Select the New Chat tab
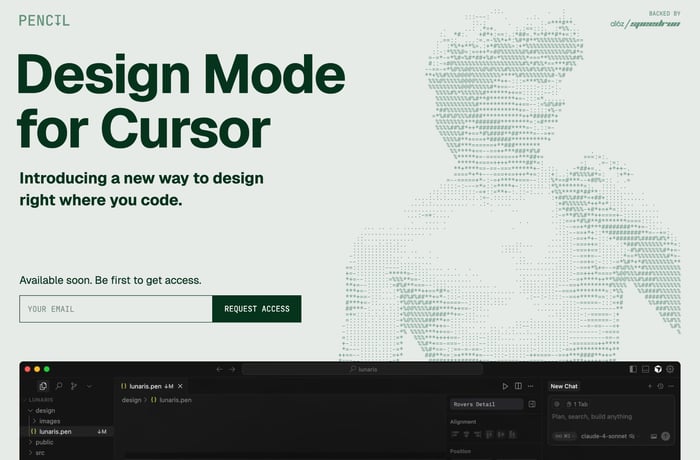The image size is (700, 460). click(x=564, y=386)
